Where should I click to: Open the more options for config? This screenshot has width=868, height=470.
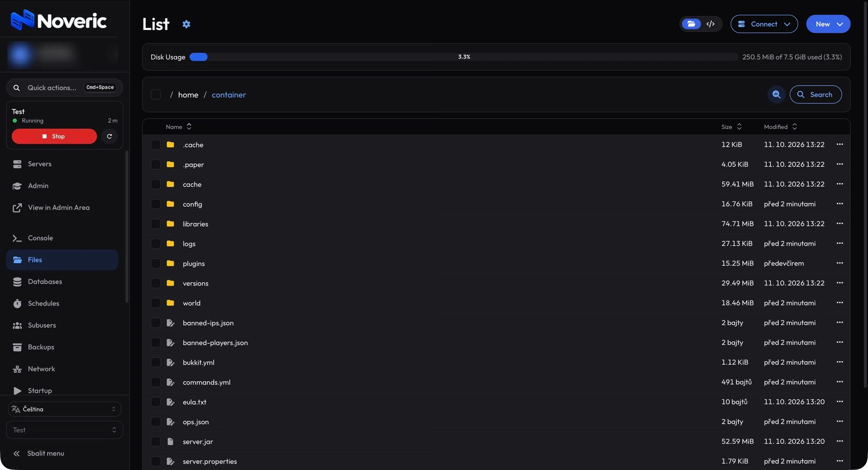pos(840,204)
